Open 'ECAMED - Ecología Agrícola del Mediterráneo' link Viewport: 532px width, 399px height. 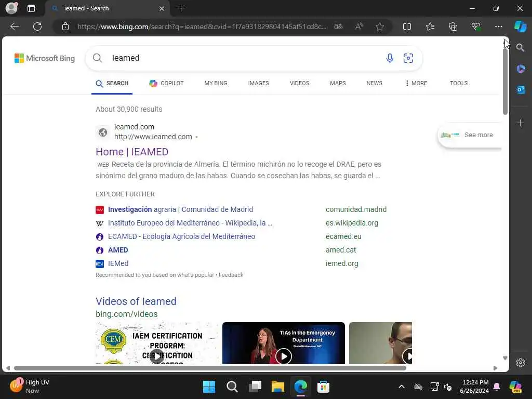181,236
